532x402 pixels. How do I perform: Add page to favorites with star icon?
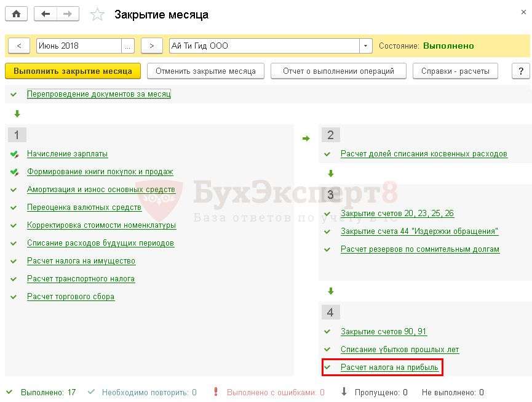click(x=97, y=15)
